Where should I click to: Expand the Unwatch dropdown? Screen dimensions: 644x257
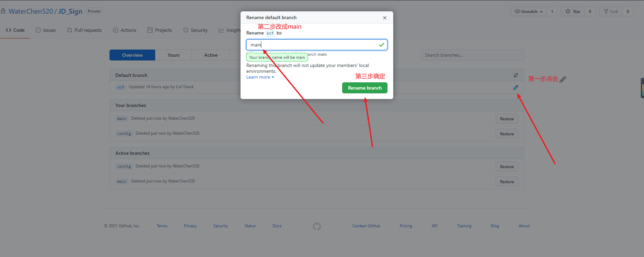[x=529, y=12]
